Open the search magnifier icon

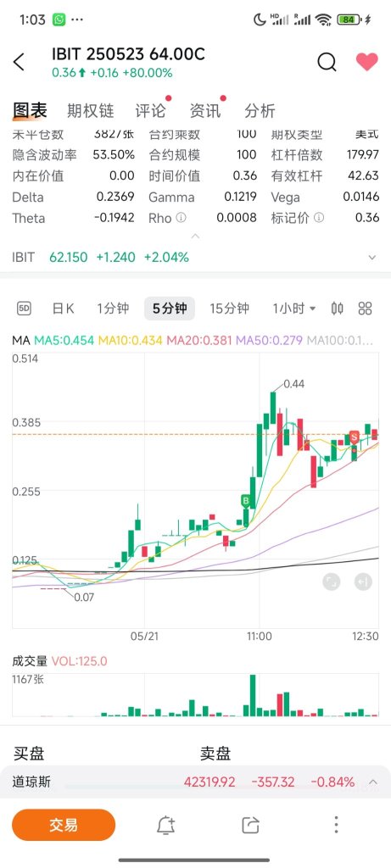327,62
